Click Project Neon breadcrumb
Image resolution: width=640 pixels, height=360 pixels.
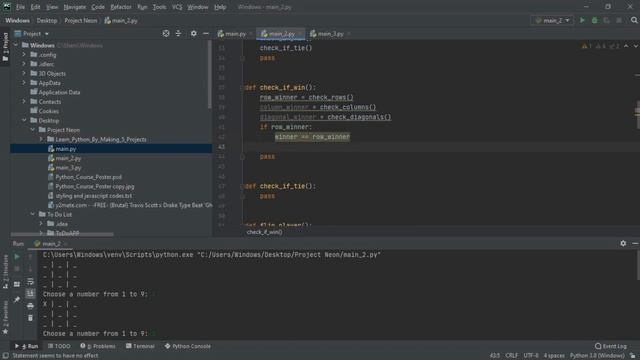pos(81,20)
